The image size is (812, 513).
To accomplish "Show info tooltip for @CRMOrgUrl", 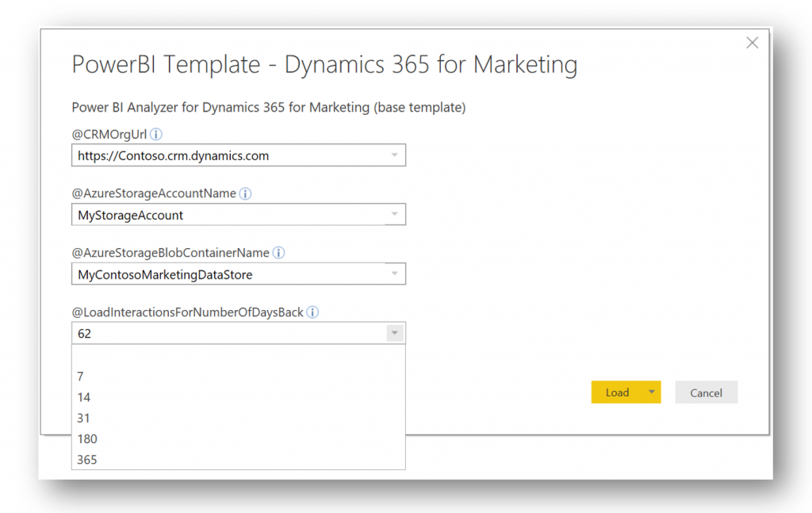I will [156, 135].
